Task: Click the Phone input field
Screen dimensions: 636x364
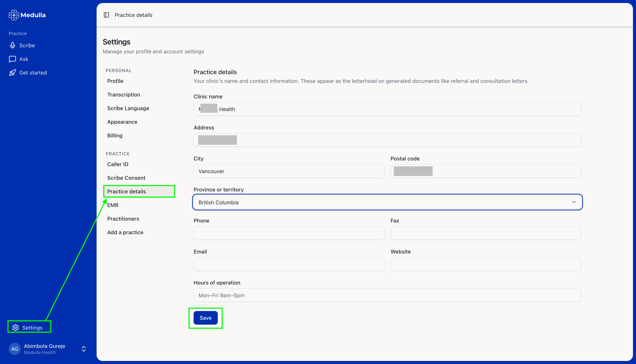Action: tap(289, 233)
